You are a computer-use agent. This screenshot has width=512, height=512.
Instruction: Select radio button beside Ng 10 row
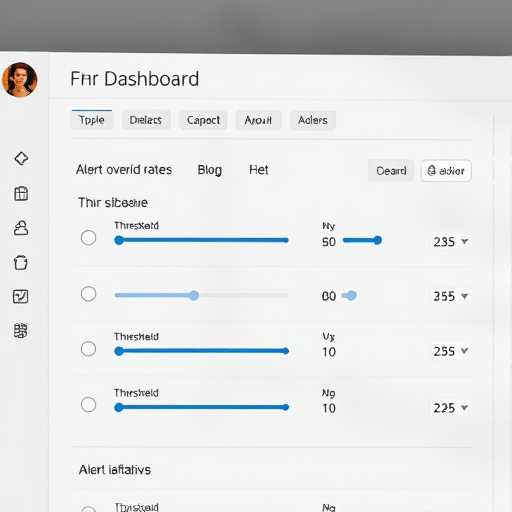(x=88, y=405)
